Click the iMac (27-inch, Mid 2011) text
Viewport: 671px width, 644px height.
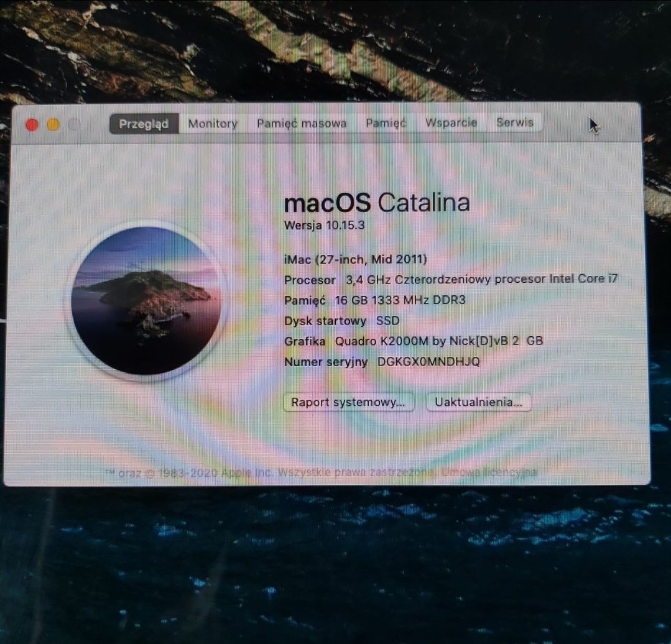pyautogui.click(x=356, y=259)
